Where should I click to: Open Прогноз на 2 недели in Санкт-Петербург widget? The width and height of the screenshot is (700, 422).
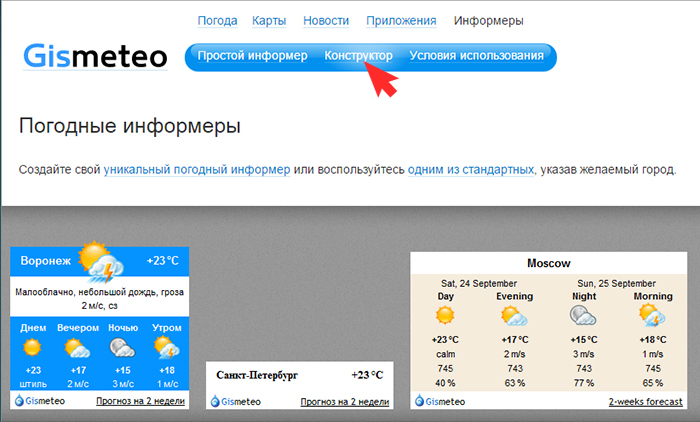(345, 402)
